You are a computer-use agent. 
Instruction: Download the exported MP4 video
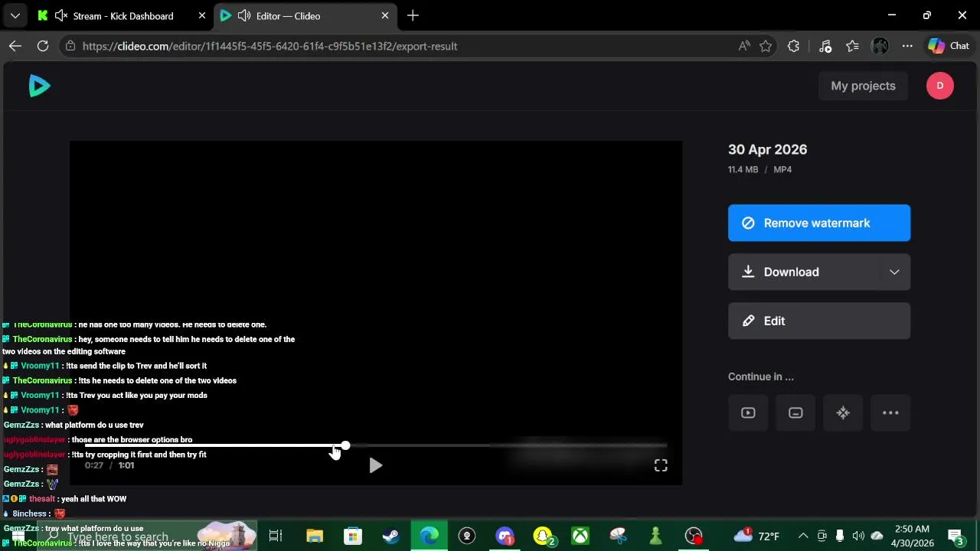click(x=803, y=272)
